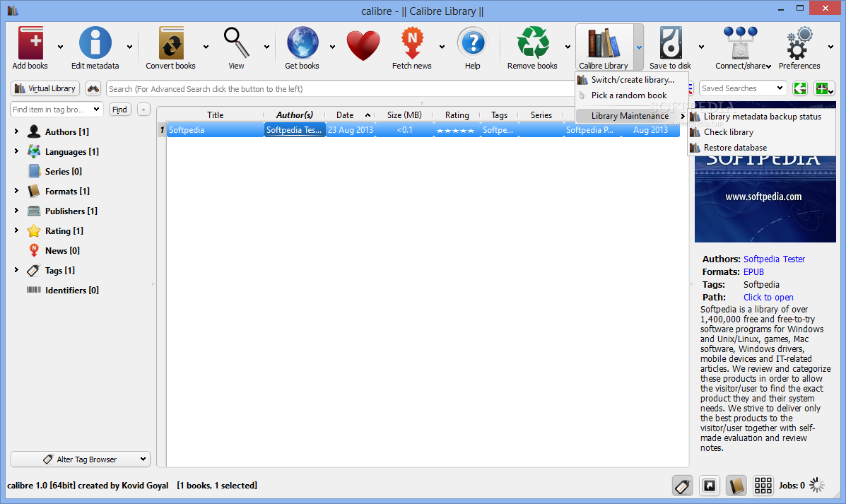The height and width of the screenshot is (504, 846).
Task: Open Saved Searches combo box
Action: (742, 88)
